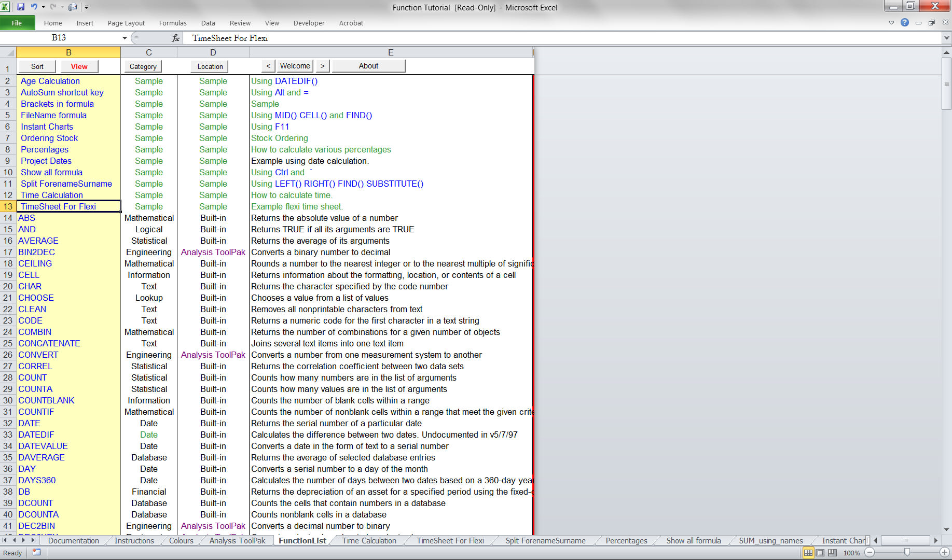
Task: Switch to the Time Calculation sheet tab
Action: tap(369, 540)
